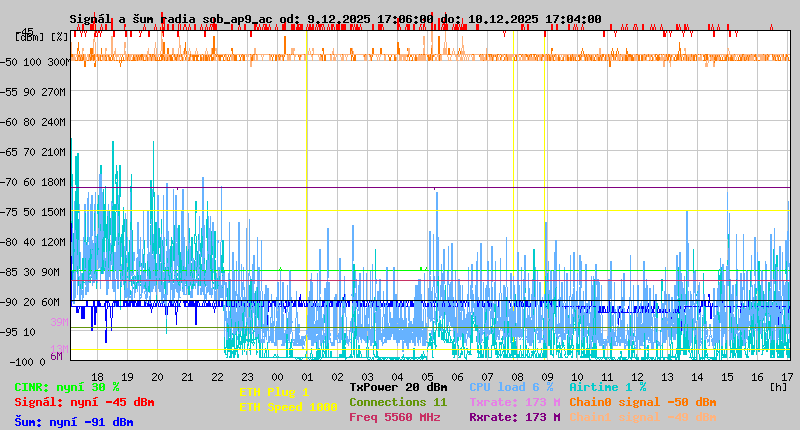Click the purple 39M y-axis marker label

point(59,322)
